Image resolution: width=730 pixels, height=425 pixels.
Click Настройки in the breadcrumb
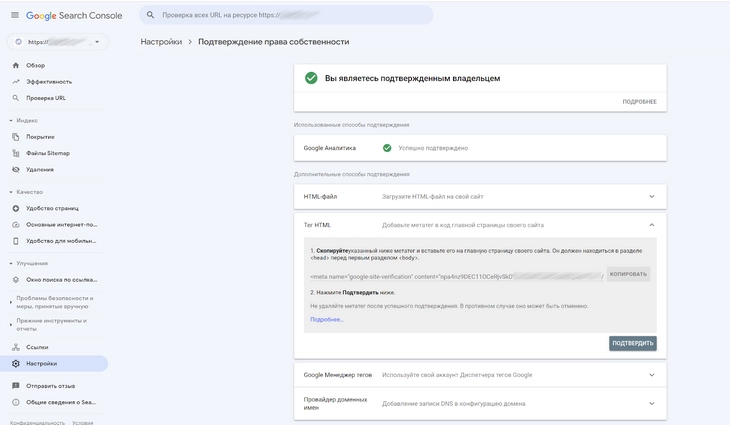pos(161,43)
